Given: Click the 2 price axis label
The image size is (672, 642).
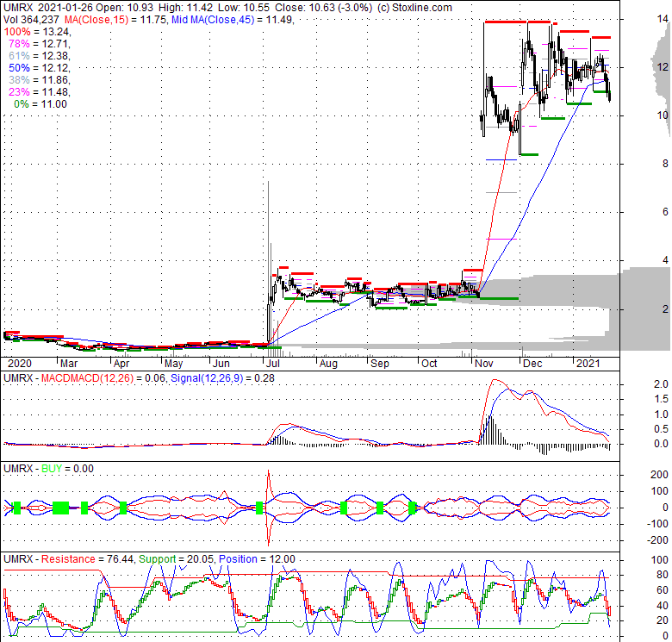Looking at the screenshot, I should coord(665,309).
